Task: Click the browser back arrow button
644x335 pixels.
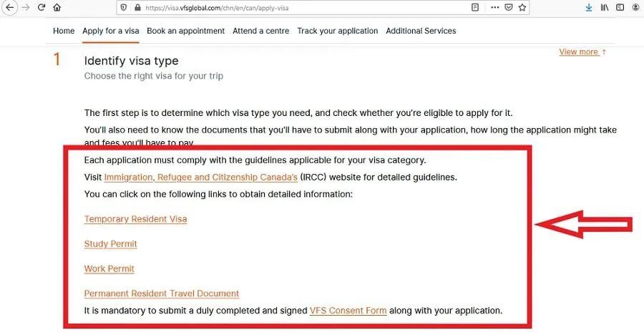Action: [11, 7]
